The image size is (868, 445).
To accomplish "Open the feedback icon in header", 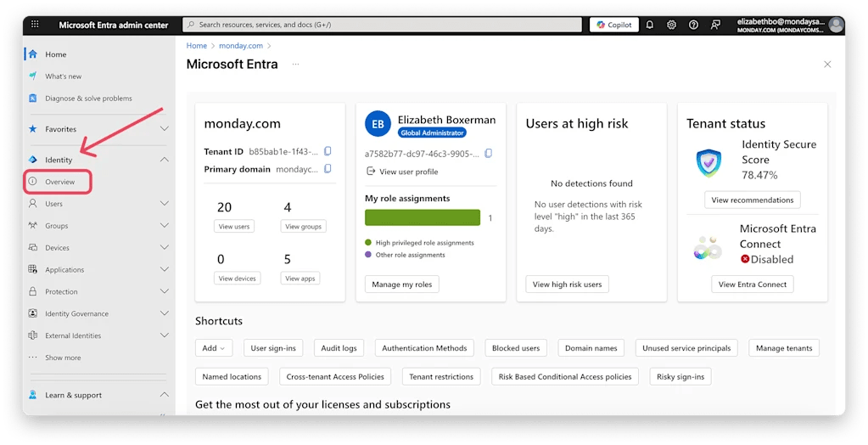I will coord(715,25).
